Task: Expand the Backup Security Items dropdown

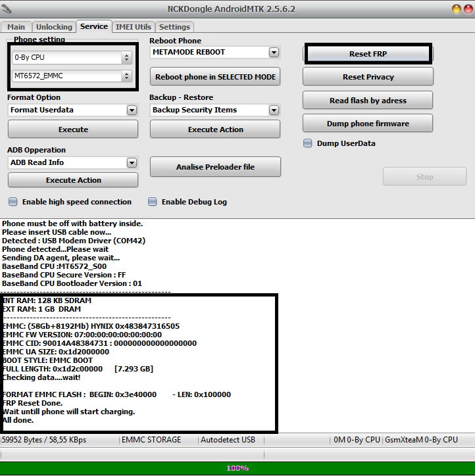Action: 274,110
